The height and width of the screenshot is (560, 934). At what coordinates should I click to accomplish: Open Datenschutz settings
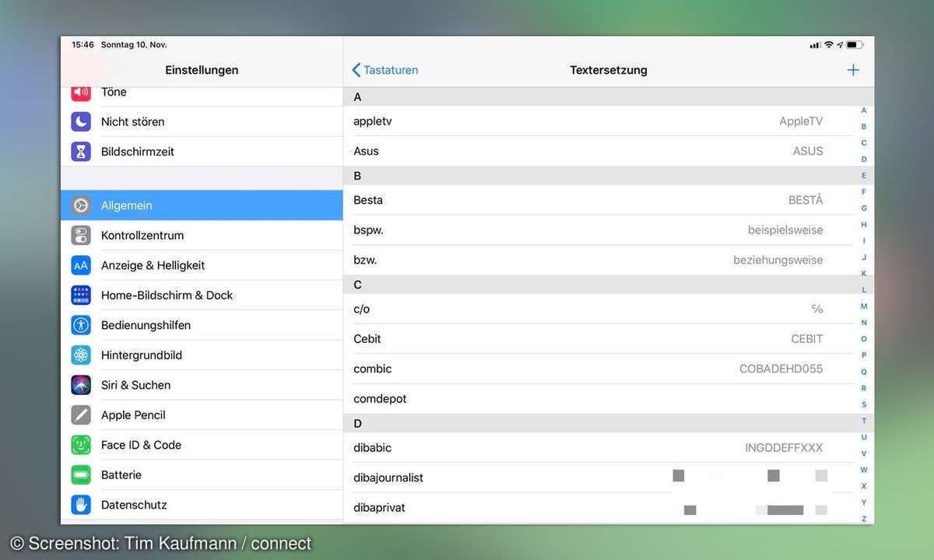[202, 505]
